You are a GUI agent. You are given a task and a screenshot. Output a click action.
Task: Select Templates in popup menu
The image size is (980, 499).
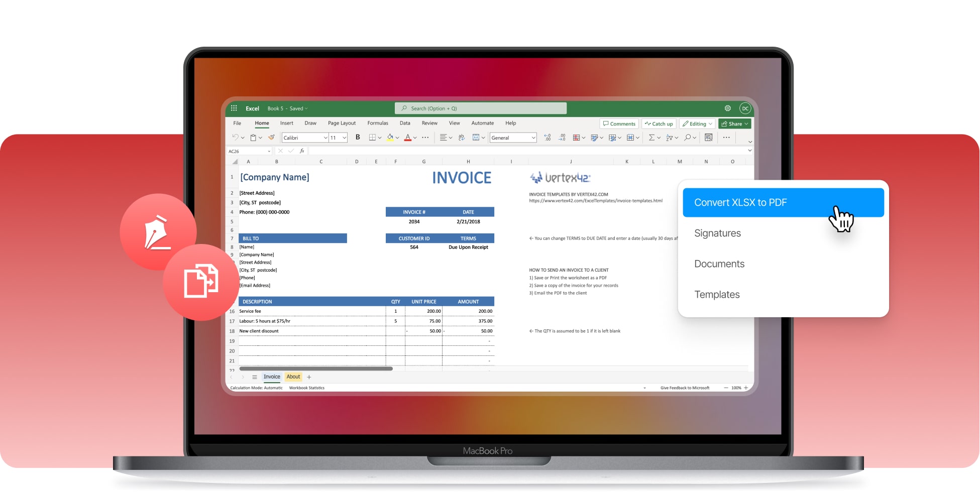(x=717, y=294)
